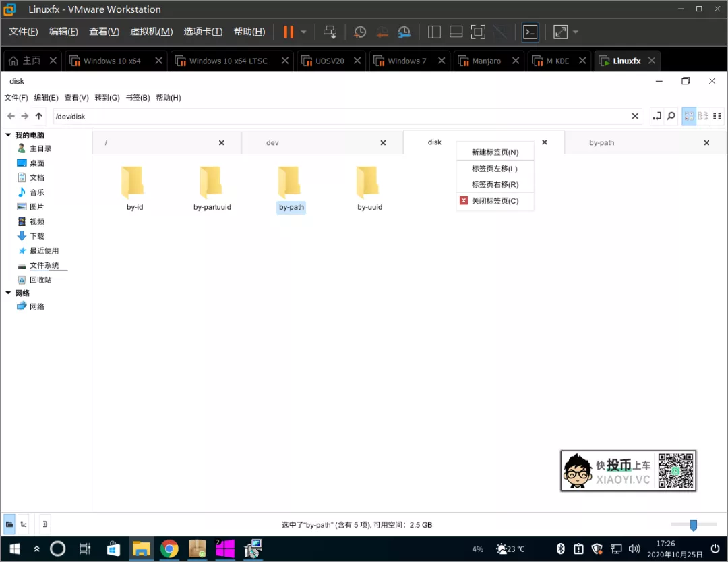Navigate up one directory level

point(38,116)
